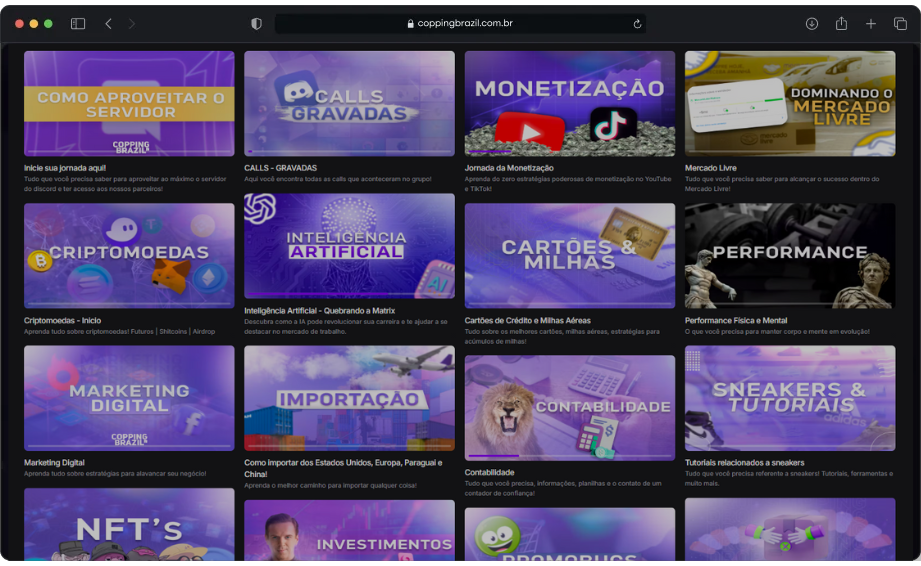Open the privacy shield icon
The image size is (921, 566).
pos(256,23)
